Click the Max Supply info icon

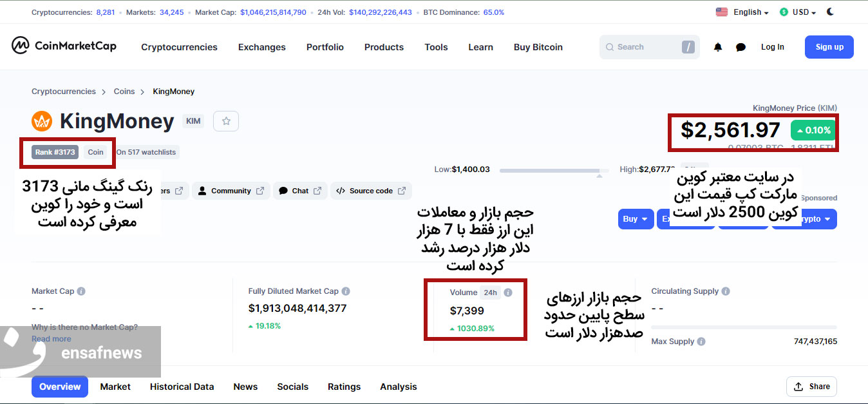click(701, 341)
